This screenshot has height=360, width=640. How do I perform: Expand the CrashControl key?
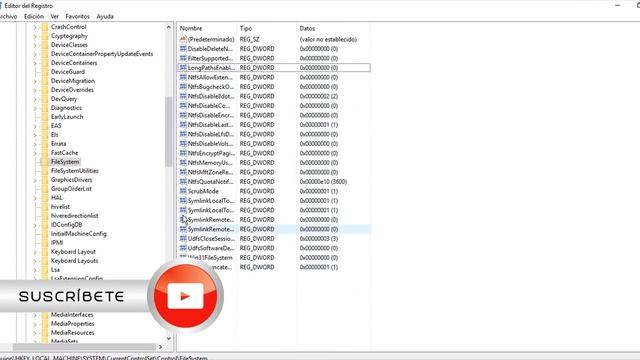click(x=35, y=27)
